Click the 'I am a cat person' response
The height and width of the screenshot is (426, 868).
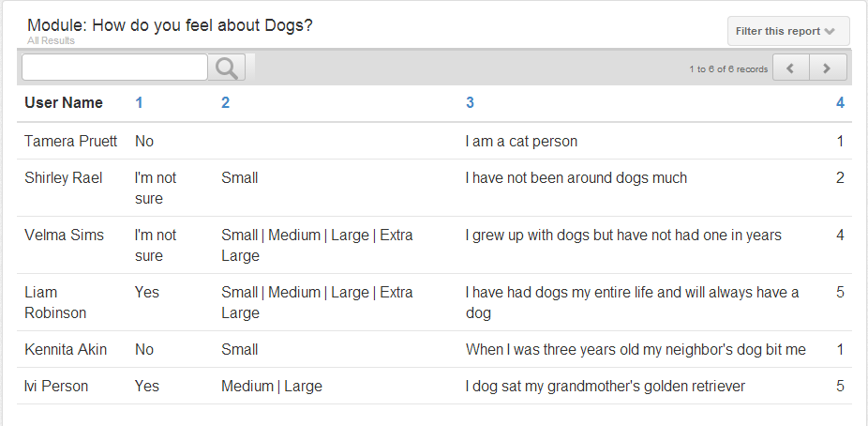521,142
